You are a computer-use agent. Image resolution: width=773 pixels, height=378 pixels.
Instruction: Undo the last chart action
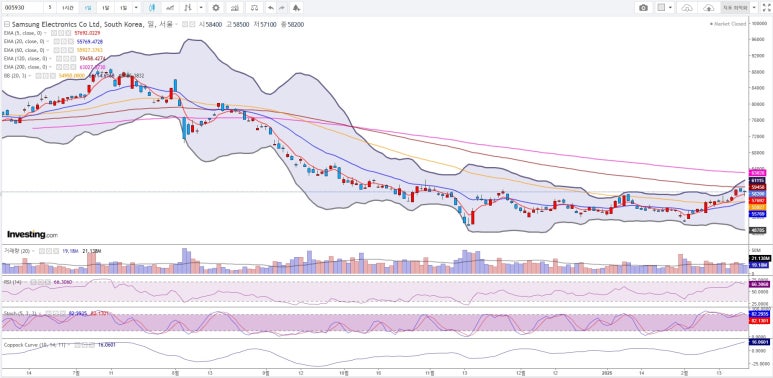coord(271,8)
